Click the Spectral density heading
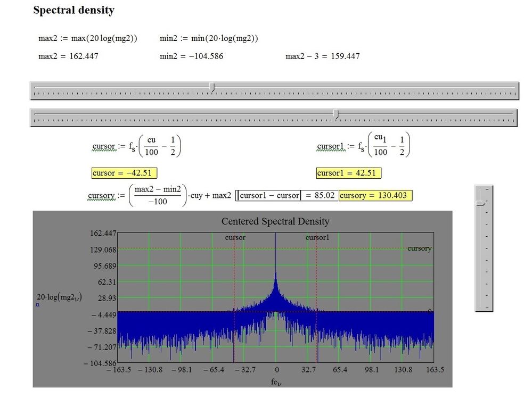This screenshot has height=415, width=532. coord(73,10)
